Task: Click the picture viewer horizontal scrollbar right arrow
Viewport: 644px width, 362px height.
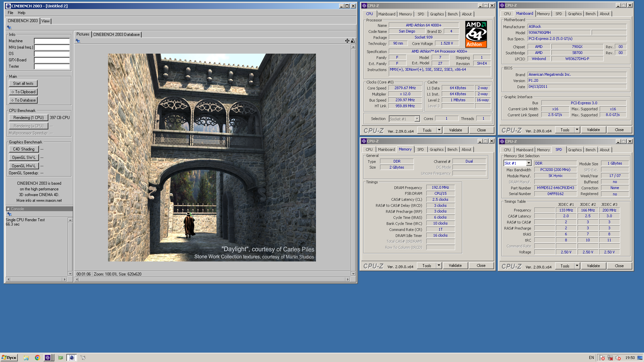Action: [x=347, y=279]
